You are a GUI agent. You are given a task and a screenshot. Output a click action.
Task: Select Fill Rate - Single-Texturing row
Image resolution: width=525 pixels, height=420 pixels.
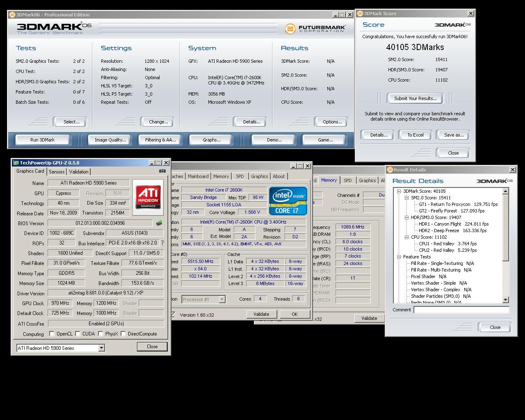point(442,263)
